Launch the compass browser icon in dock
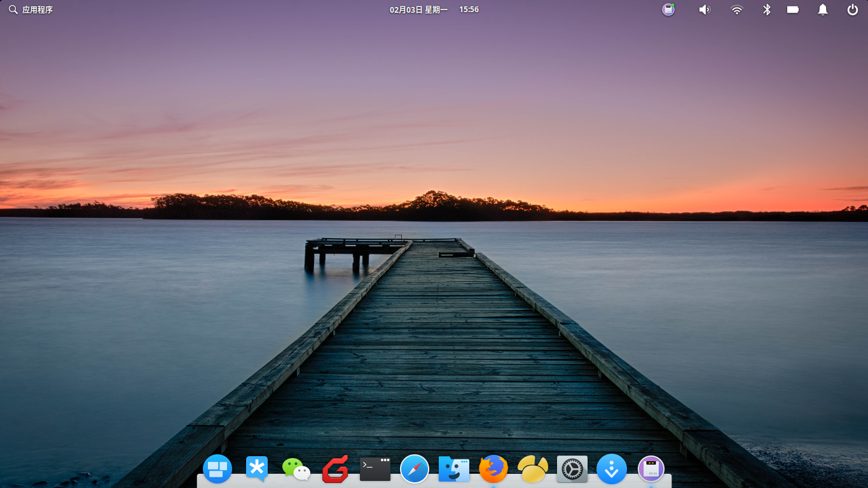The width and height of the screenshot is (868, 488). 415,470
